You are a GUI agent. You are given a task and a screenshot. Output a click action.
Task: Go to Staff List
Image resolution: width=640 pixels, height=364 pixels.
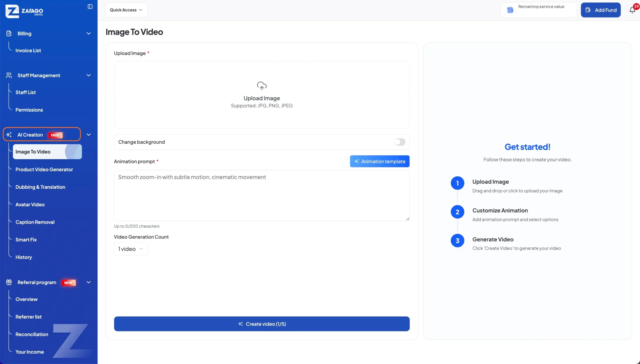coord(25,92)
